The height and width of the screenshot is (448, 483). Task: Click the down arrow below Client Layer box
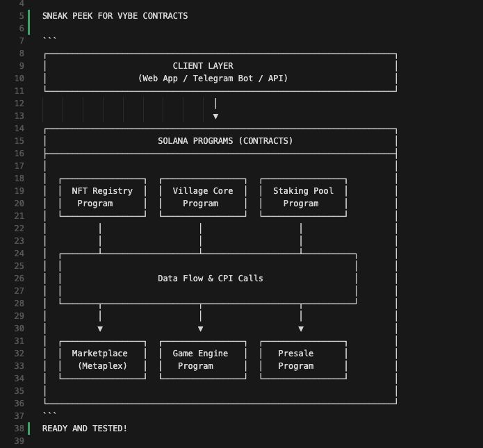(215, 116)
